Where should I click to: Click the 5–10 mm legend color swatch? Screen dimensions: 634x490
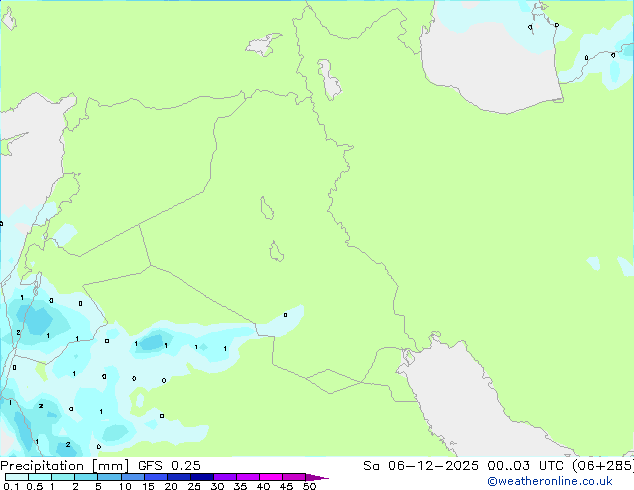click(110, 477)
